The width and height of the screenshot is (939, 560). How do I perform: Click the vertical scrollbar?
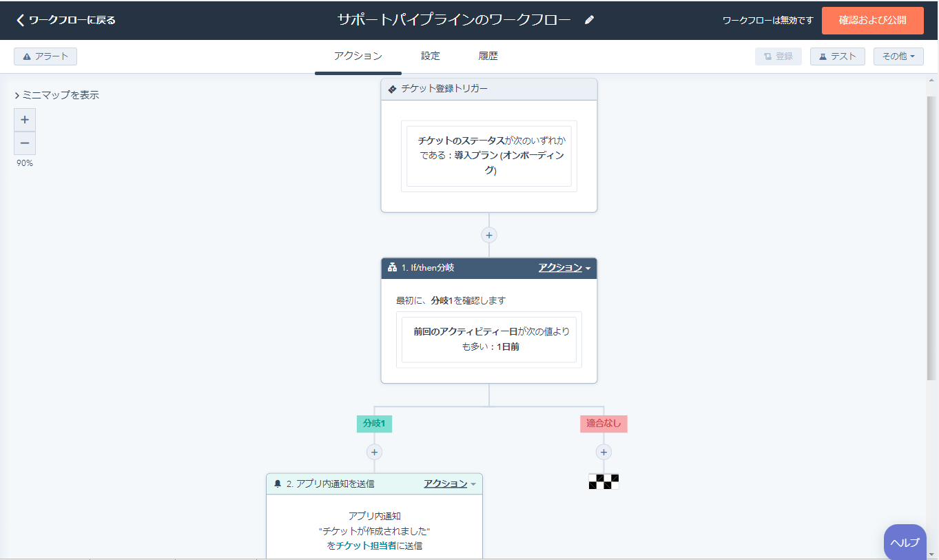click(x=932, y=238)
